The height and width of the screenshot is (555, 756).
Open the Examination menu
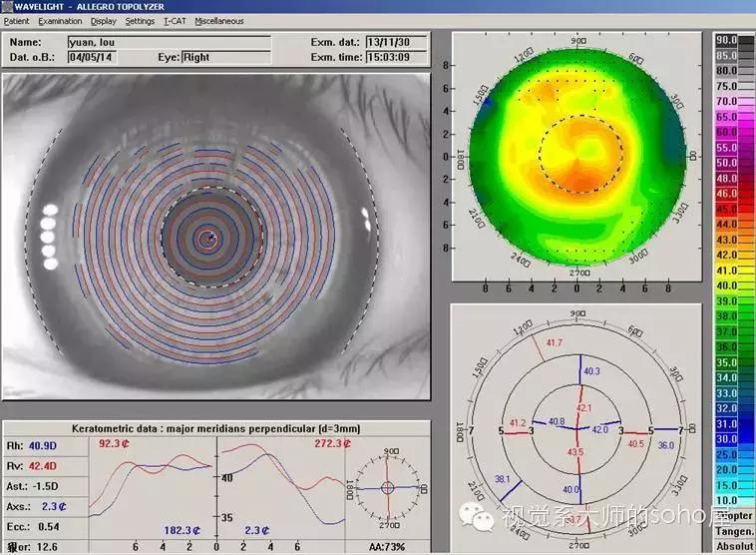60,21
